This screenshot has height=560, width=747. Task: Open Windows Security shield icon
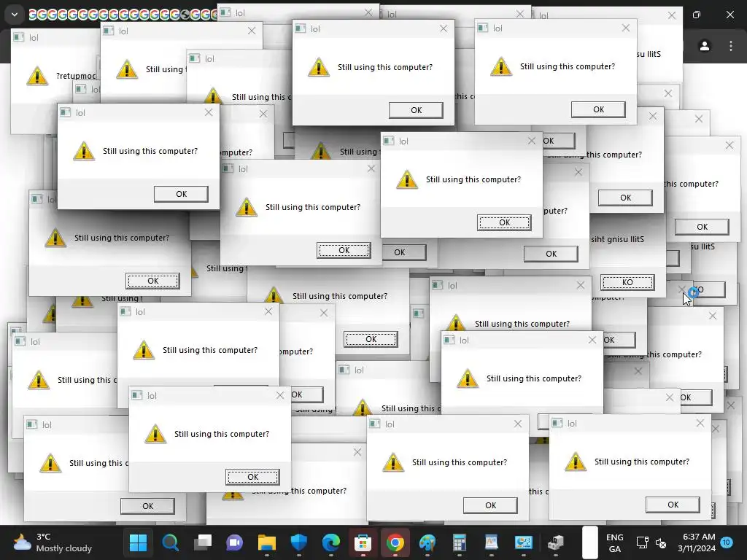(x=298, y=542)
